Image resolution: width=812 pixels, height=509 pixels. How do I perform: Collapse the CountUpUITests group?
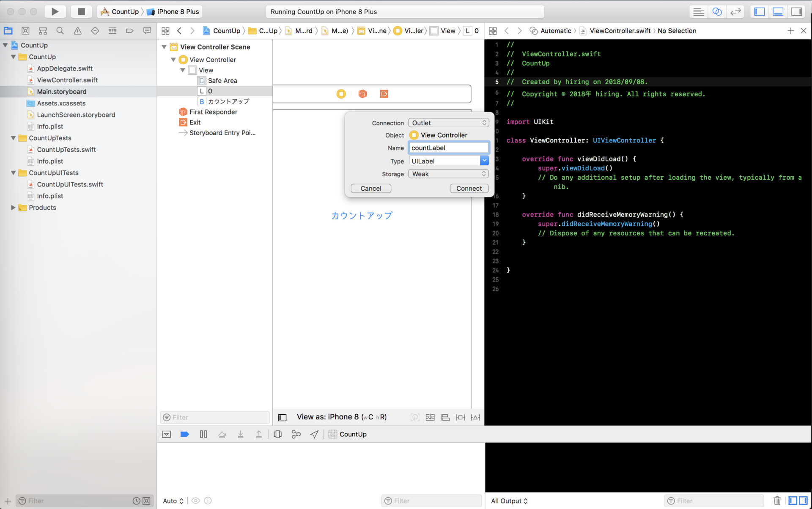click(x=13, y=172)
